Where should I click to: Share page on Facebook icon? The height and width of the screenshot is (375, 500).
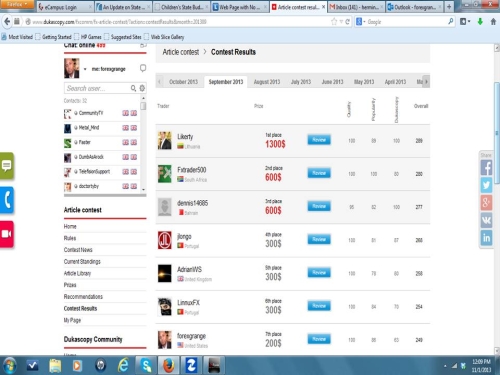tap(486, 168)
